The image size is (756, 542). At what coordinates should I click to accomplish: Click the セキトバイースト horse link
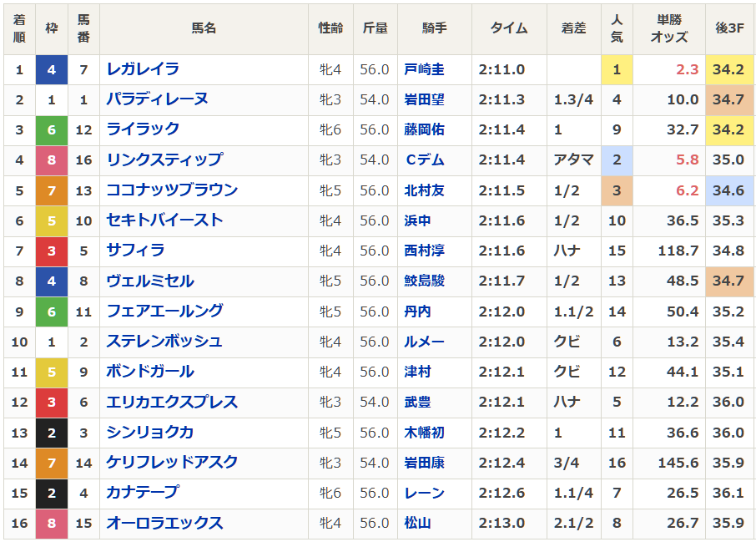[164, 220]
